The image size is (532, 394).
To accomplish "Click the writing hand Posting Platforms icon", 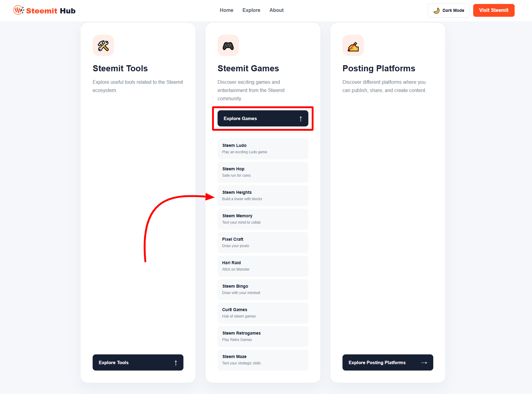I will 353,46.
